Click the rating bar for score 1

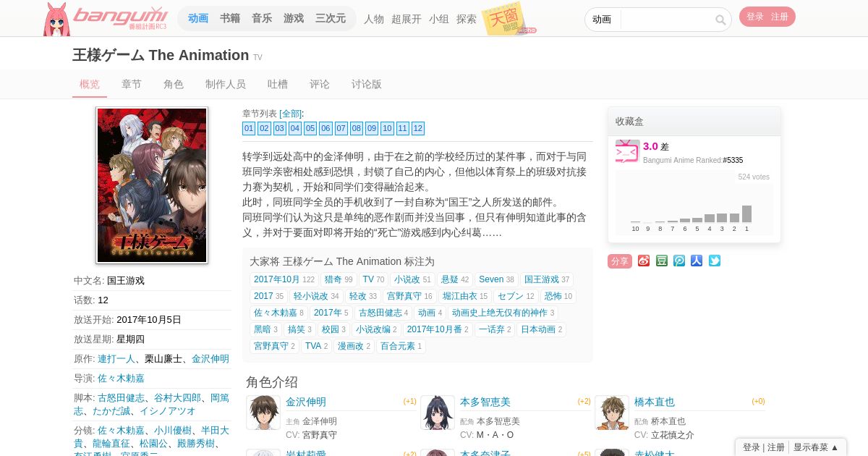click(x=746, y=214)
